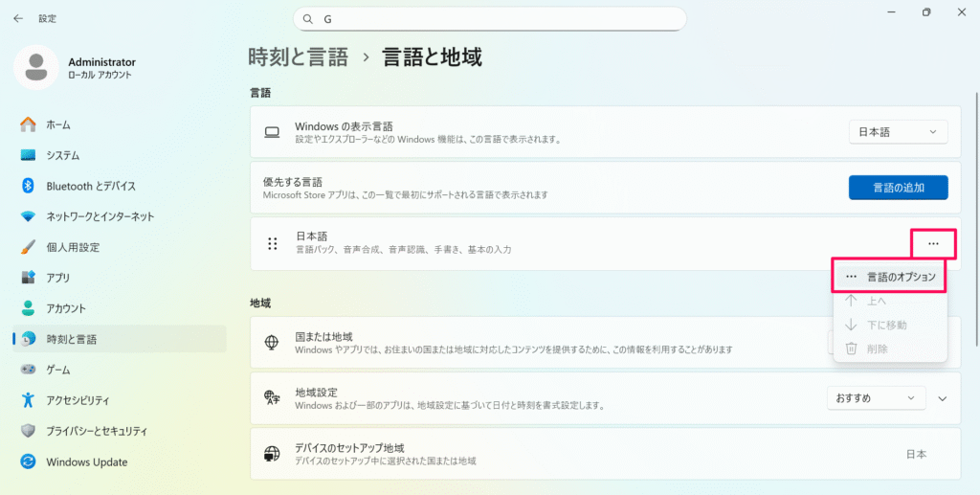Click the Personalization paintbrush icon
Viewport: 980px width, 495px height.
pos(28,247)
